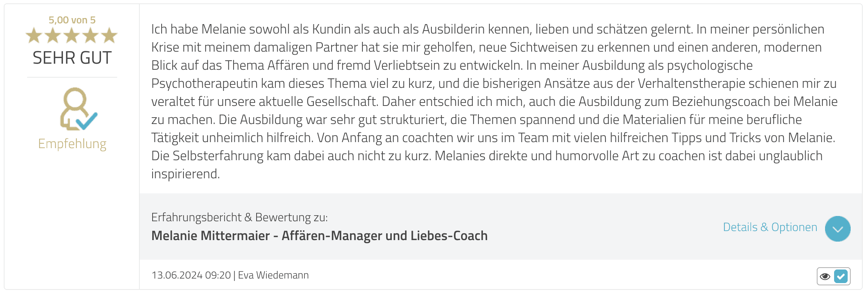This screenshot has height=294, width=868.
Task: Toggle the blue verified checkmark box
Action: coord(841,277)
